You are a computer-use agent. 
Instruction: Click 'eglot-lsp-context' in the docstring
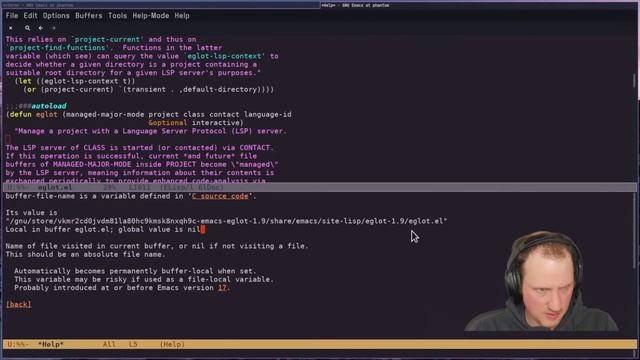pyautogui.click(x=224, y=56)
